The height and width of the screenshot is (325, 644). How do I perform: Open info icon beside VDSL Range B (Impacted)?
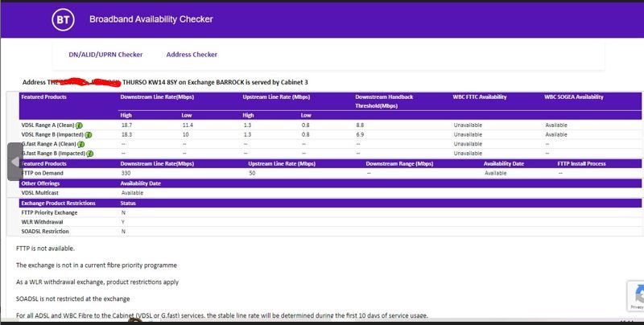[x=89, y=135]
